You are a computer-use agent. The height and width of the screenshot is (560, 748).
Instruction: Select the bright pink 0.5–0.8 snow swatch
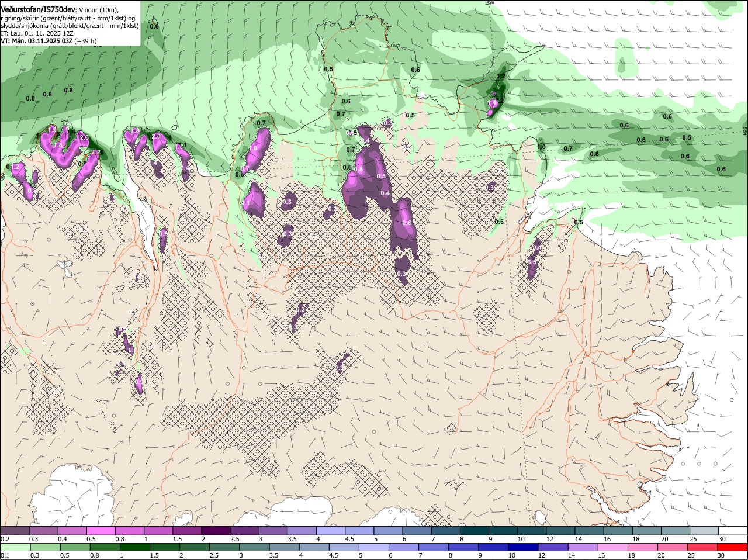tap(101, 531)
